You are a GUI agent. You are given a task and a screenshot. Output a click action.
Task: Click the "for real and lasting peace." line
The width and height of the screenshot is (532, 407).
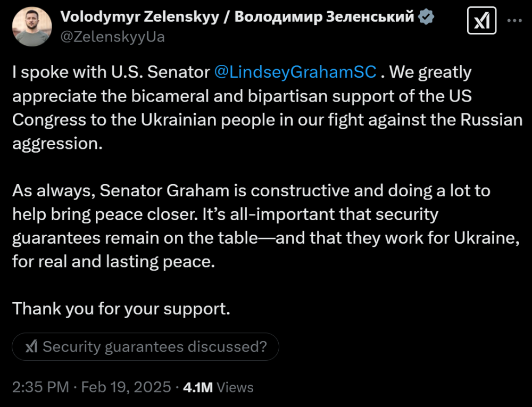[x=113, y=262]
